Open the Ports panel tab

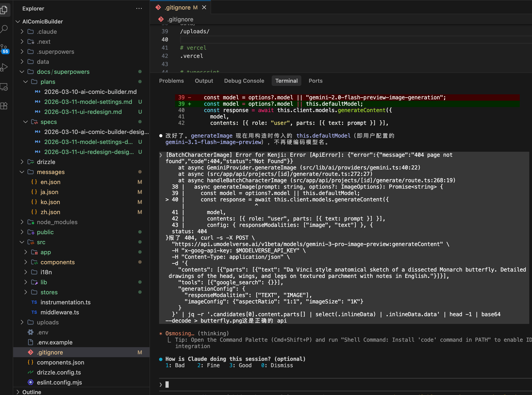coord(315,81)
